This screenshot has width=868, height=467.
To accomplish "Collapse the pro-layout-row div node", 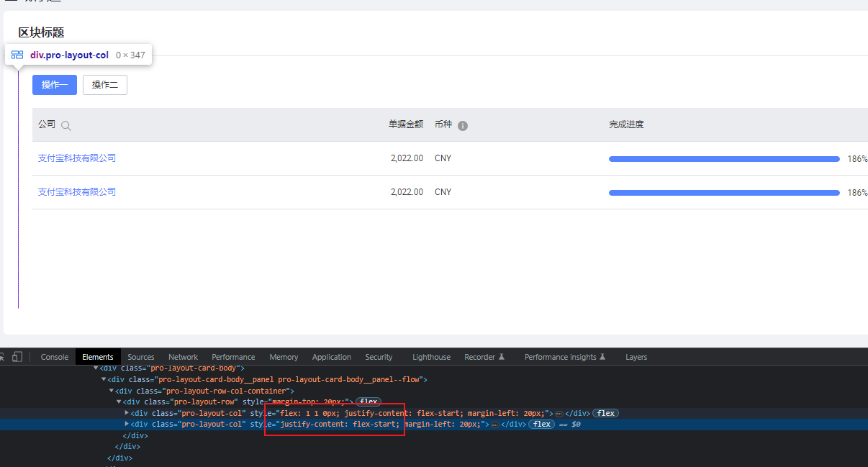I will (x=119, y=402).
